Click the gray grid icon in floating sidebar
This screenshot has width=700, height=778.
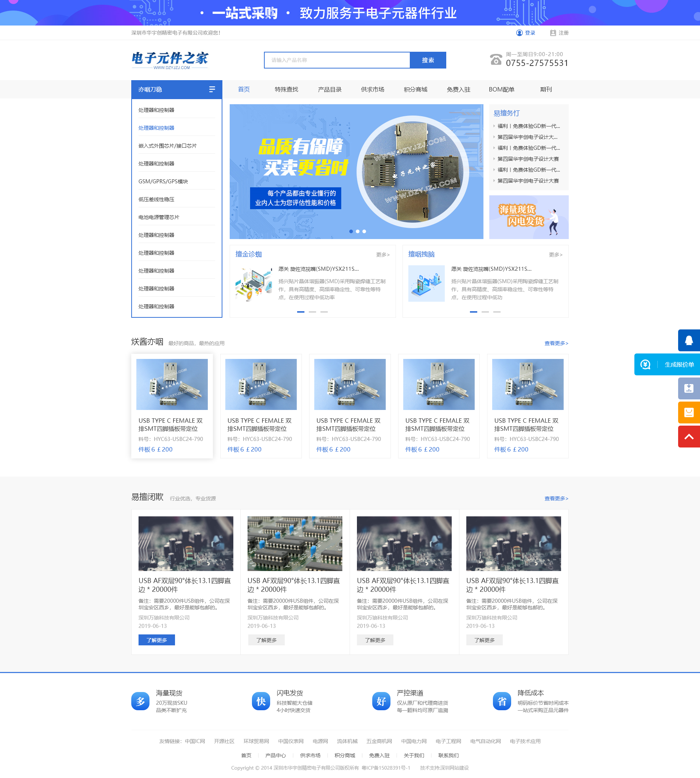689,388
